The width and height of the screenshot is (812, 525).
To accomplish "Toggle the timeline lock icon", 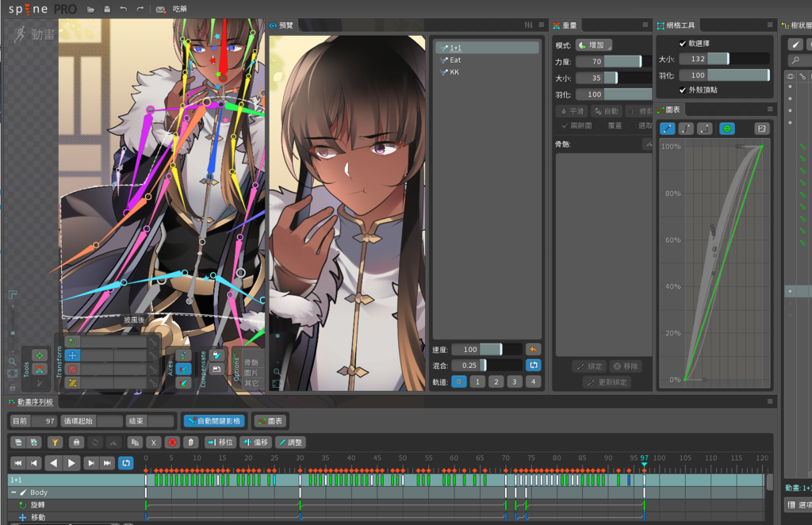I will (77, 443).
